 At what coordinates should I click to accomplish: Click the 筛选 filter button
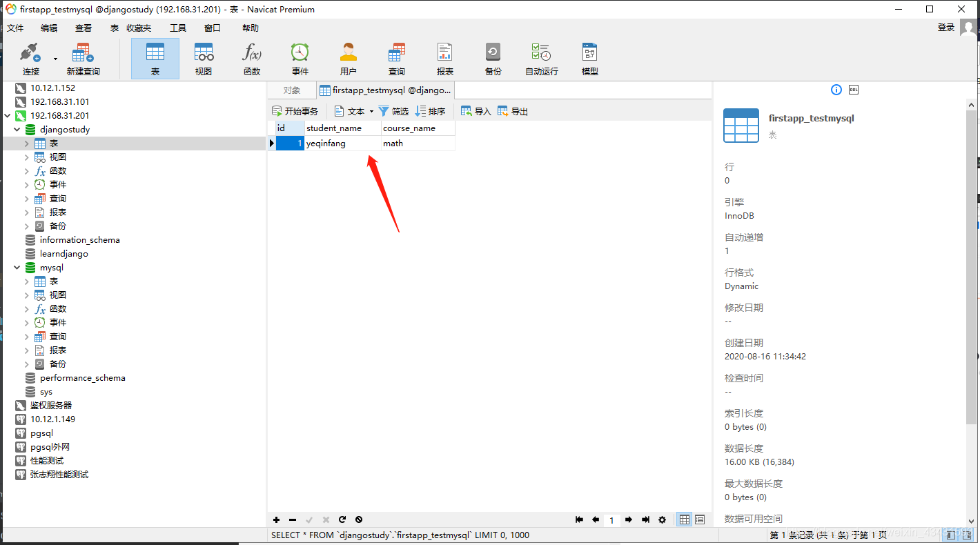pyautogui.click(x=393, y=111)
